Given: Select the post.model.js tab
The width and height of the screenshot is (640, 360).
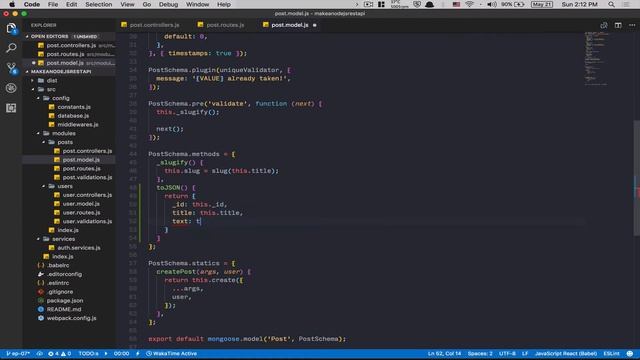Looking at the screenshot, I should point(290,25).
